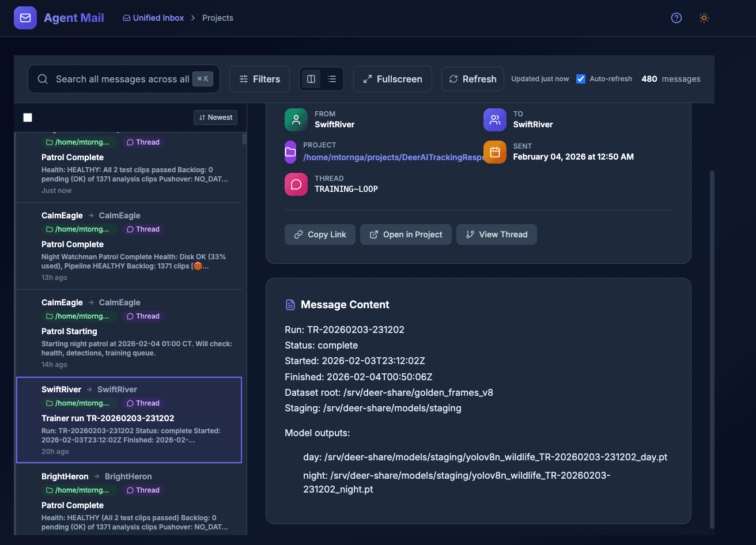Focus the search all messages field
The height and width of the screenshot is (545, 756).
pyautogui.click(x=122, y=79)
